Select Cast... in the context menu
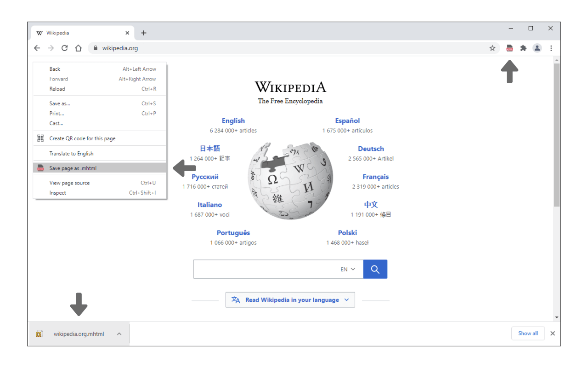588x368 pixels. 100,123
